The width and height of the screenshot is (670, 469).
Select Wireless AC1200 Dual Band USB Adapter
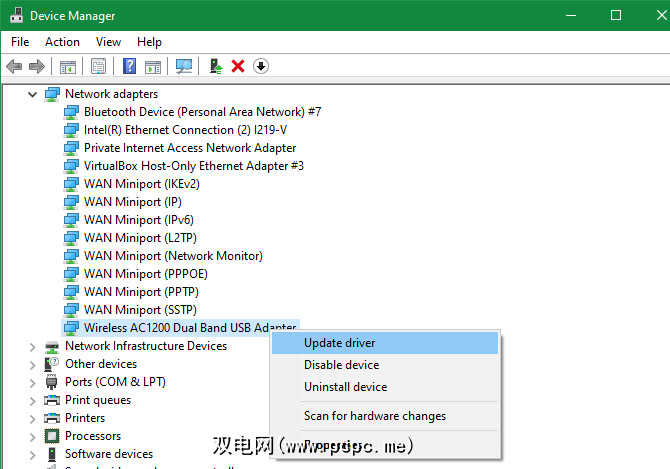[x=190, y=328]
